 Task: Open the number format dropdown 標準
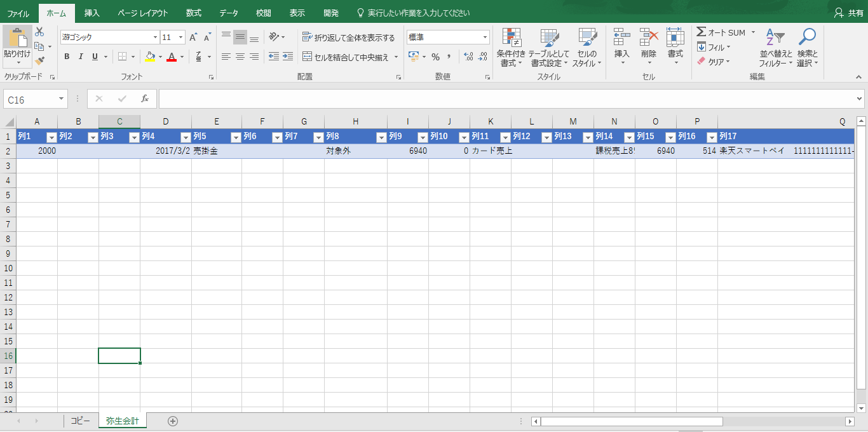tap(485, 37)
